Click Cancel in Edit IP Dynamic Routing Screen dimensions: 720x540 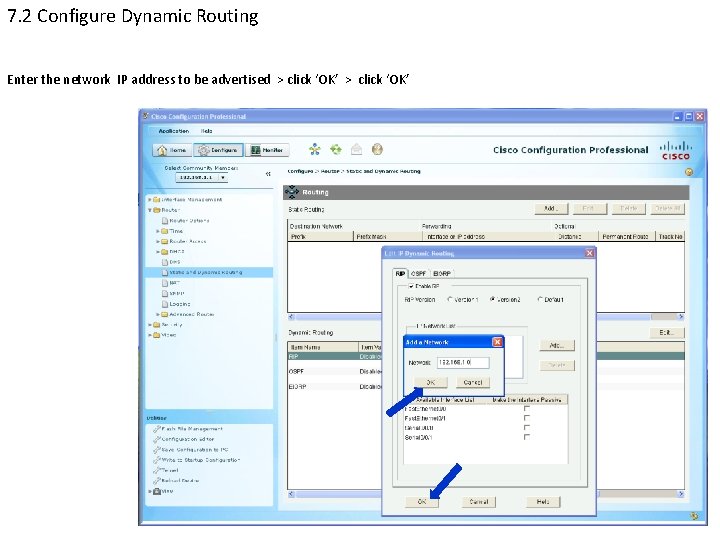coord(478,501)
